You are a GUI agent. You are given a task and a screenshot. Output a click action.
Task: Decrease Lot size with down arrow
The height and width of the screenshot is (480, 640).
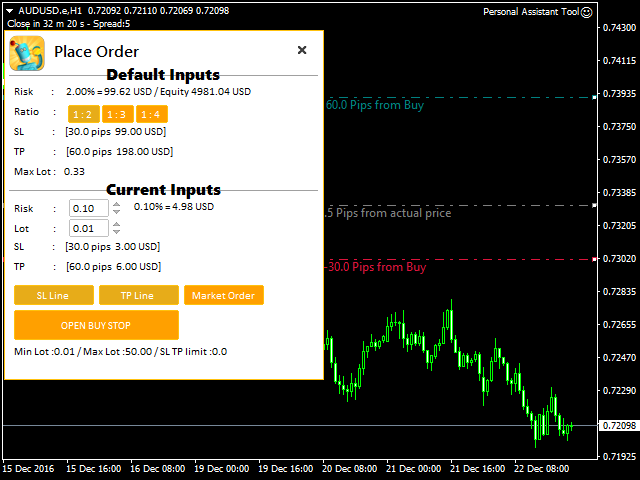(116, 232)
